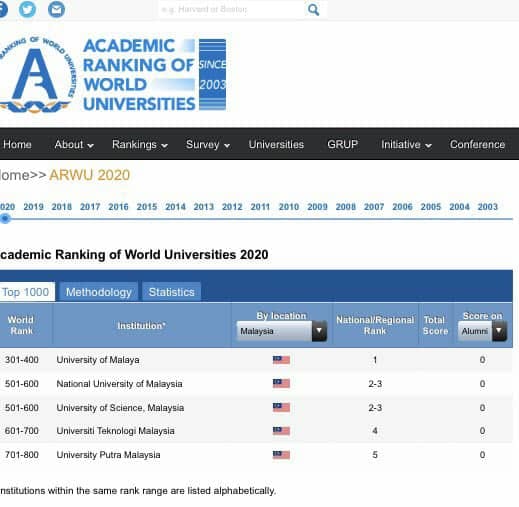The image size is (519, 507).
Task: Select year 2011 on the timeline
Action: pyautogui.click(x=260, y=207)
